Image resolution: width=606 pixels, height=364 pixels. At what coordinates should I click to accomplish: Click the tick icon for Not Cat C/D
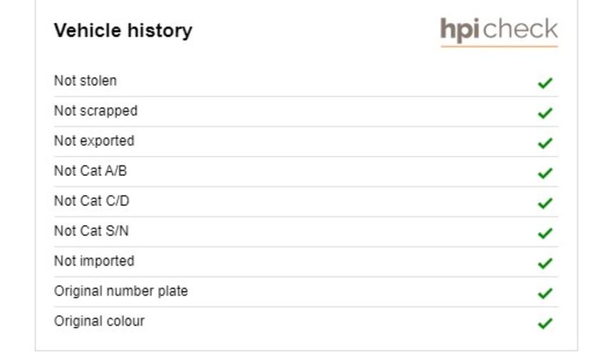(x=545, y=203)
